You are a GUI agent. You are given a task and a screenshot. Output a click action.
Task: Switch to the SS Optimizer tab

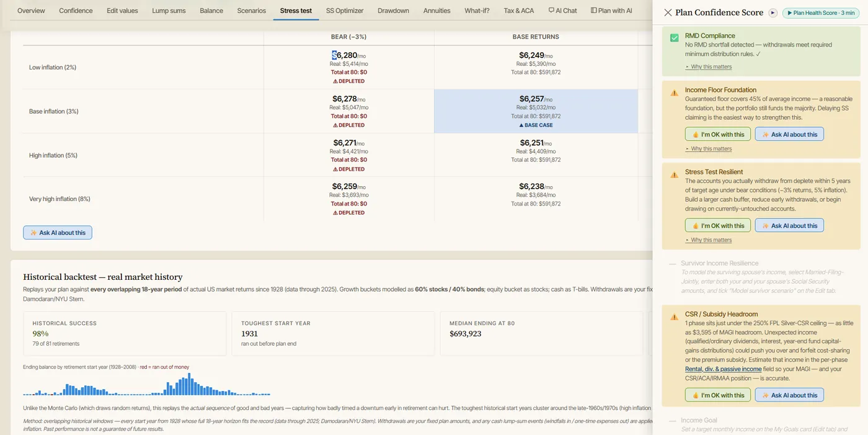(x=345, y=11)
